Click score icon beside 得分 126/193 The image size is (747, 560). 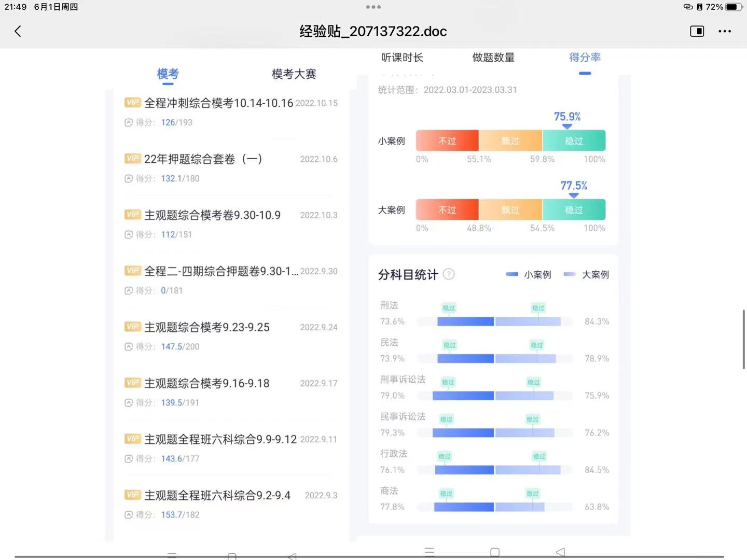(129, 122)
